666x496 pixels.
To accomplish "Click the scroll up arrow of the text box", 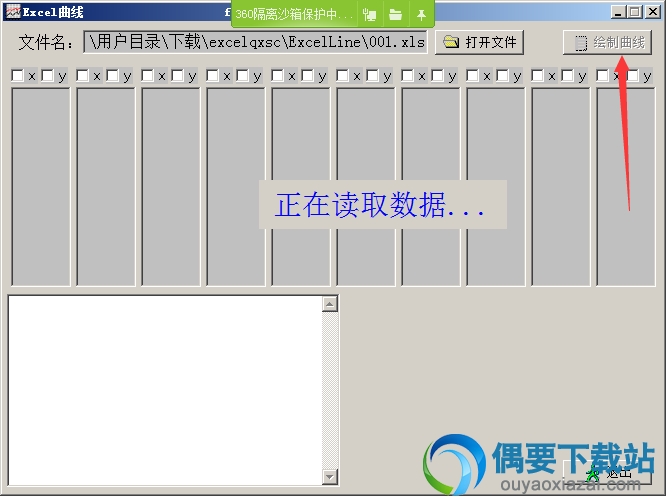I will pyautogui.click(x=330, y=304).
